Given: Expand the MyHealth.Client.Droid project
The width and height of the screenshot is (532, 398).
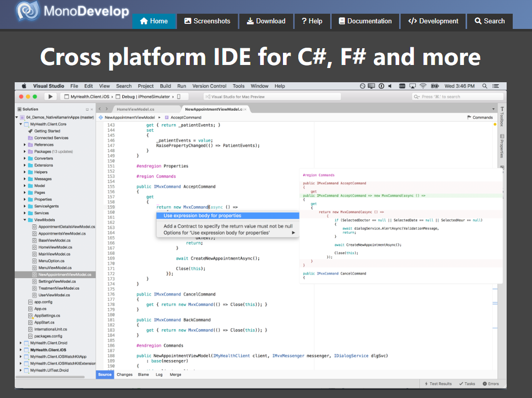Looking at the screenshot, I should pos(21,343).
